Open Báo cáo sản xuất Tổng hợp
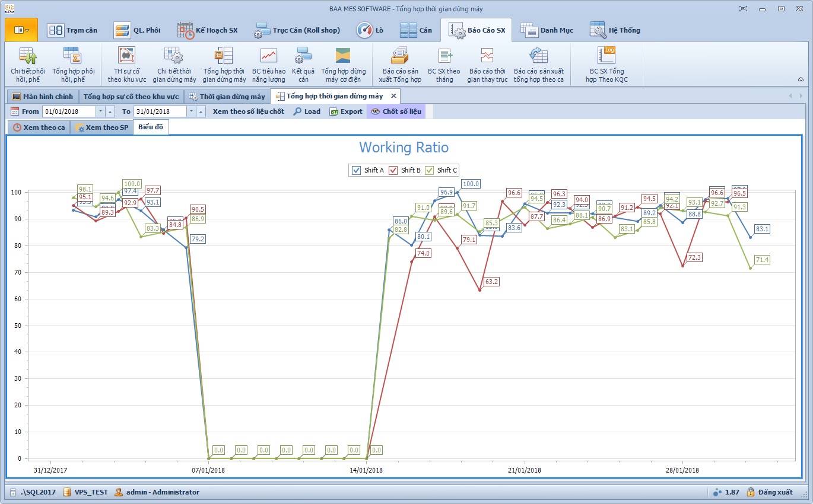This screenshot has width=813, height=504. tap(399, 65)
